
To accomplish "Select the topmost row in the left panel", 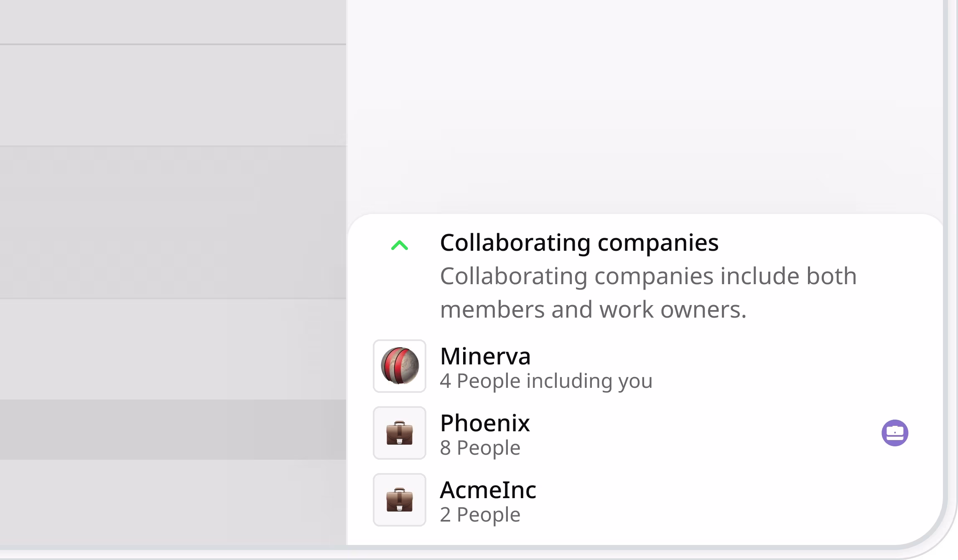I will click(173, 22).
